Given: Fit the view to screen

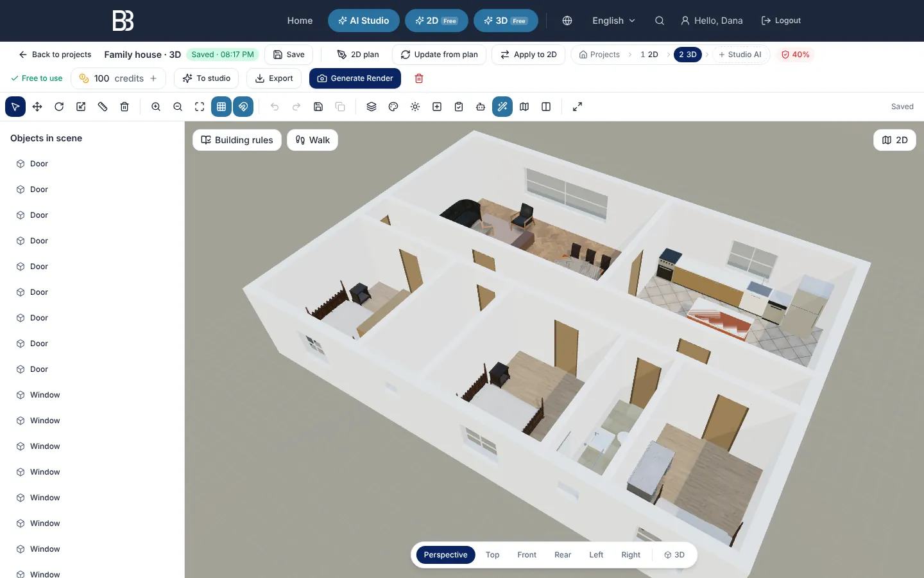Looking at the screenshot, I should pyautogui.click(x=200, y=107).
